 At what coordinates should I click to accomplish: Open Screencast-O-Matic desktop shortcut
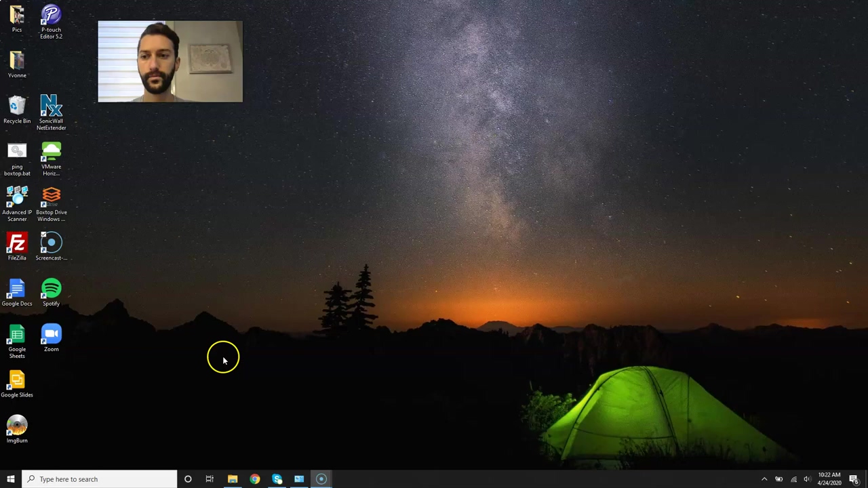point(51,247)
